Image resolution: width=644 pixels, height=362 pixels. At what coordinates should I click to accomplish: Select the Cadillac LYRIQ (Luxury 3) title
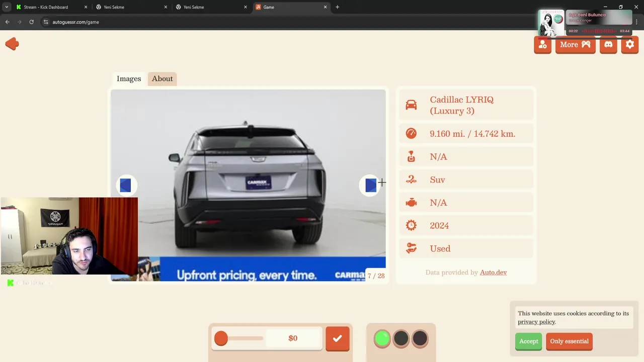click(x=461, y=105)
